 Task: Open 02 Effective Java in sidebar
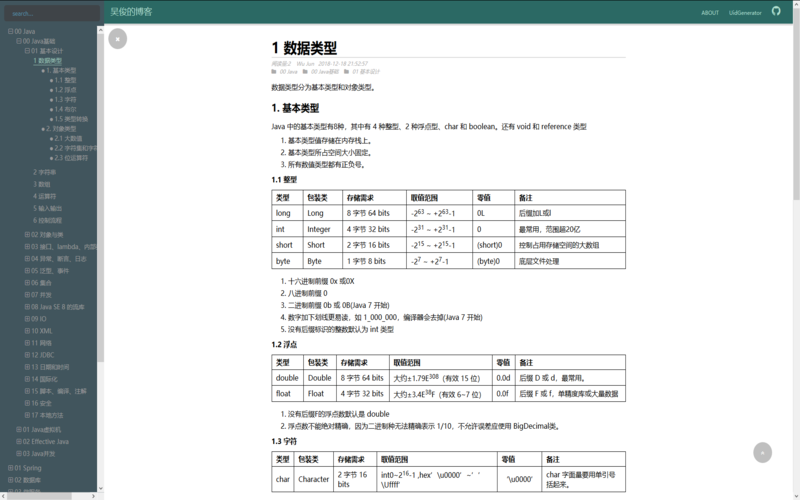(x=44, y=441)
